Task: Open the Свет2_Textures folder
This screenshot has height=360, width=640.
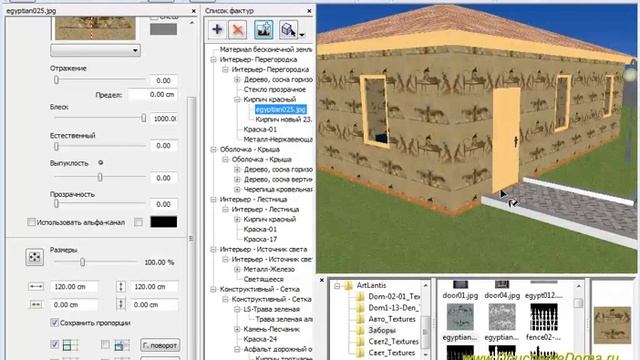Action: coord(393,341)
